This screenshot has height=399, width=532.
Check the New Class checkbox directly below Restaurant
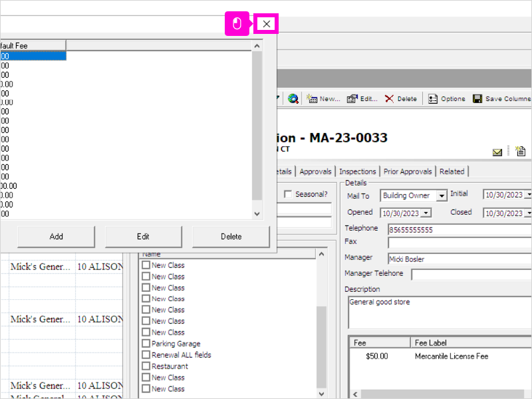146,377
